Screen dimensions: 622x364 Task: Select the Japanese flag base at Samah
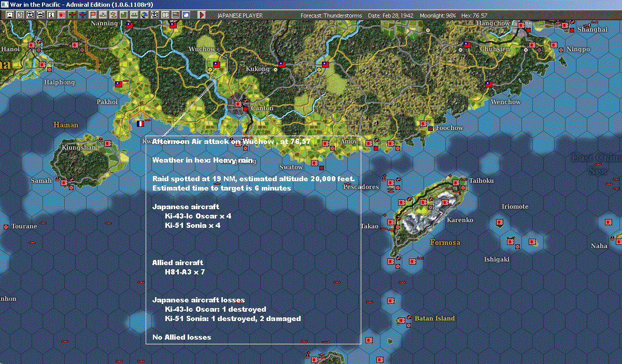[x=64, y=182]
